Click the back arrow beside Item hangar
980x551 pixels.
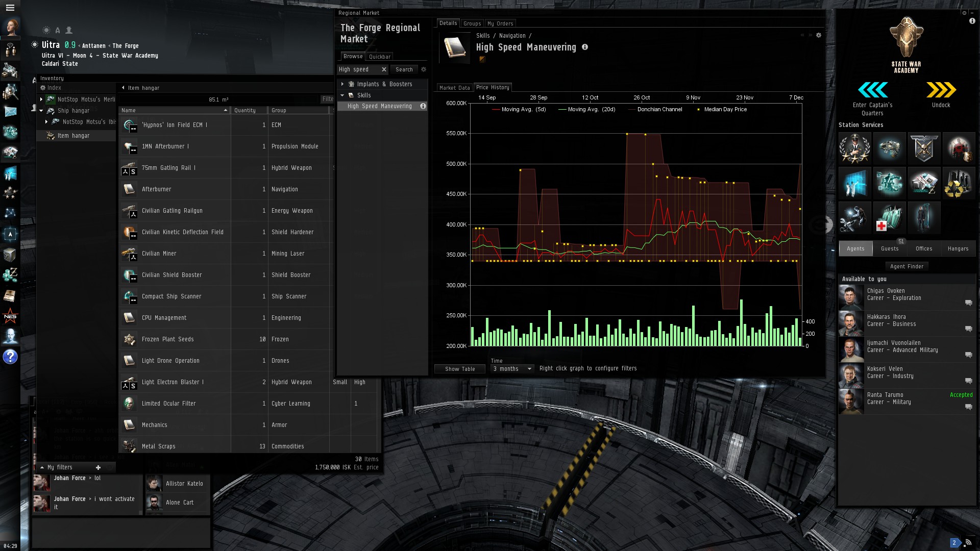(123, 88)
